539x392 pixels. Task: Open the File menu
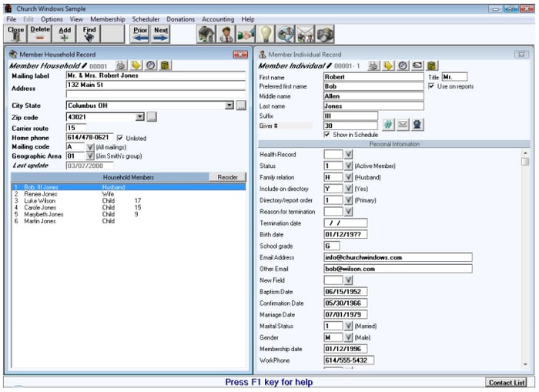point(12,19)
